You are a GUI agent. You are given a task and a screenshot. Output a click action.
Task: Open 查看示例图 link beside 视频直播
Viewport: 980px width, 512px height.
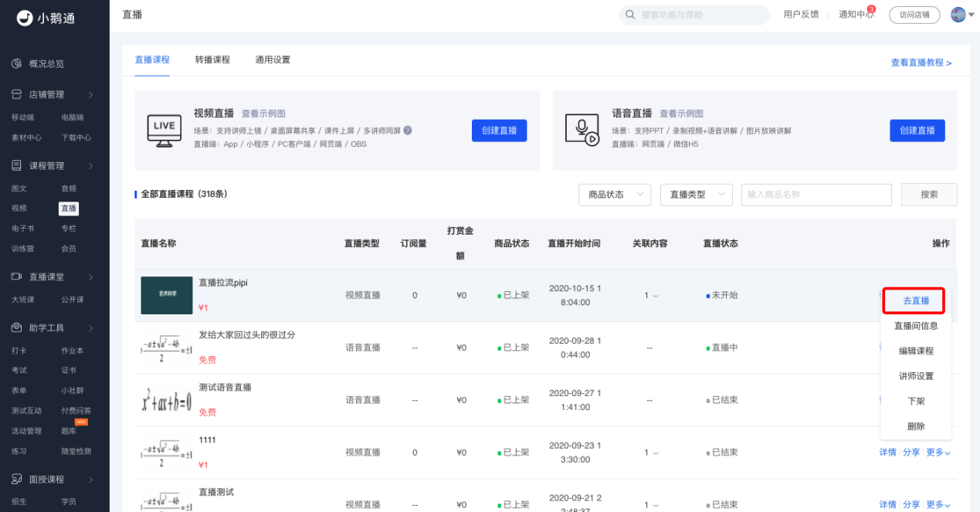(263, 114)
